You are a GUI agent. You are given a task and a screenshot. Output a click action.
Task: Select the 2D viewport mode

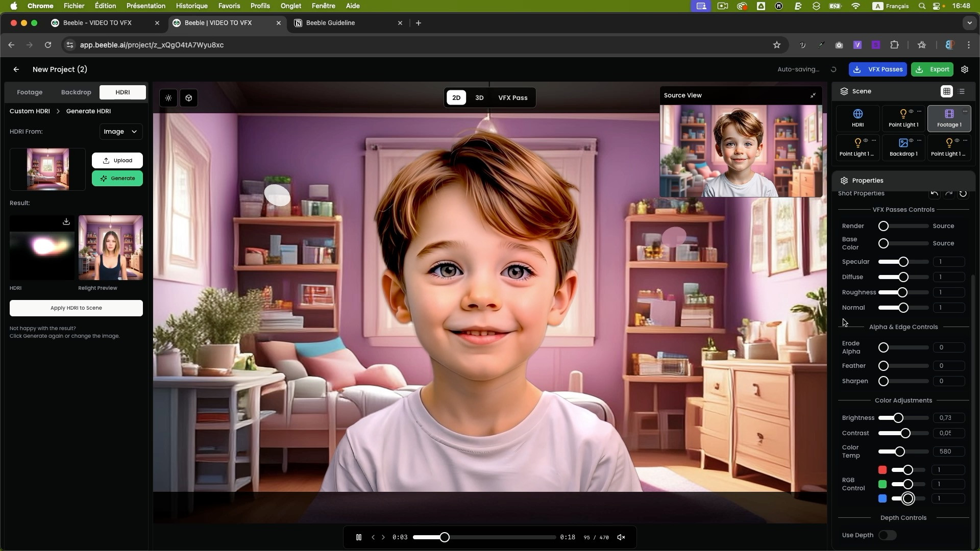click(x=456, y=98)
